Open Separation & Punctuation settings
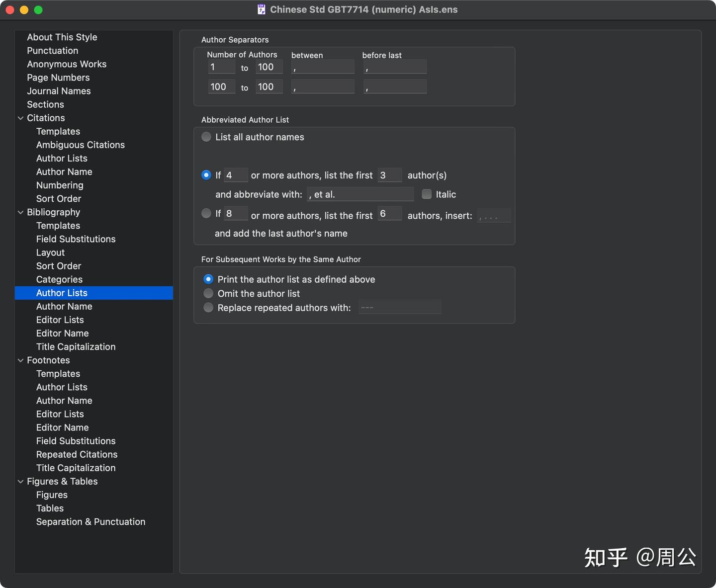716x588 pixels. click(x=90, y=522)
